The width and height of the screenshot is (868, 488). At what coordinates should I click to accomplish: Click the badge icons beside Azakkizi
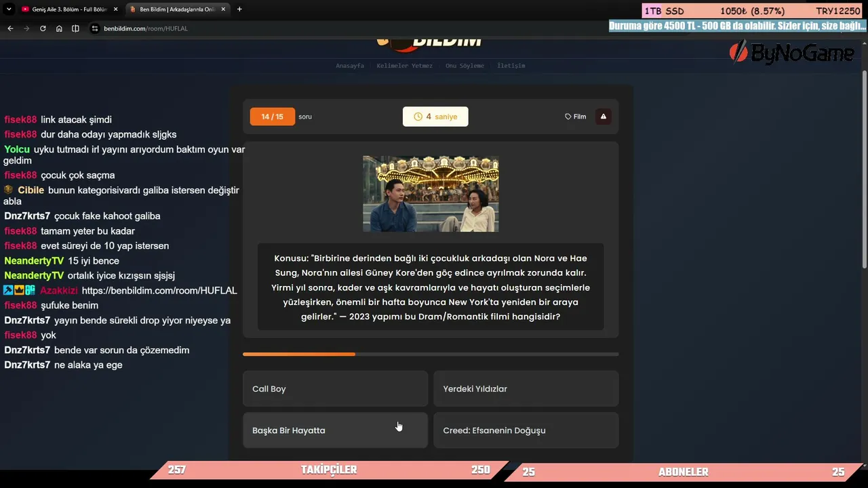(x=19, y=290)
